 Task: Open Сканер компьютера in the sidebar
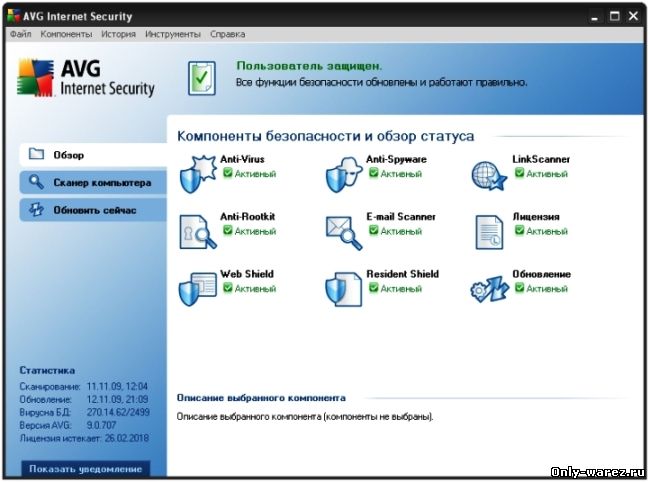pos(92,183)
